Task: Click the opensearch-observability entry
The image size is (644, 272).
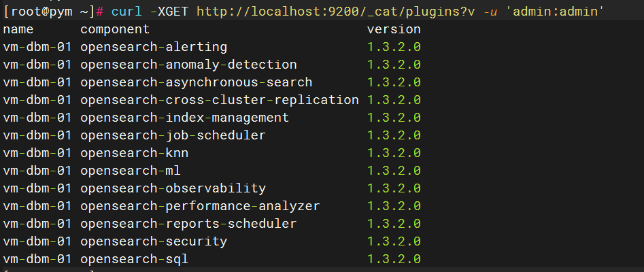Action: 173,188
